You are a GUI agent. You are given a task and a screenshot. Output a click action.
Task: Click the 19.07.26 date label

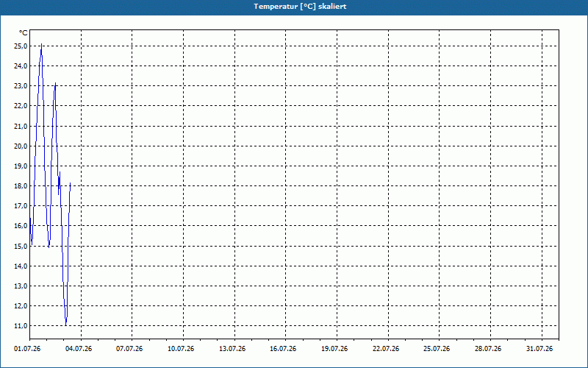pos(334,349)
